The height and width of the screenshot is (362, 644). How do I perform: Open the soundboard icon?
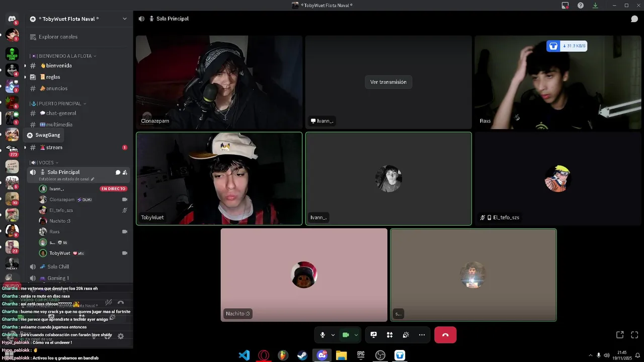tap(406, 335)
